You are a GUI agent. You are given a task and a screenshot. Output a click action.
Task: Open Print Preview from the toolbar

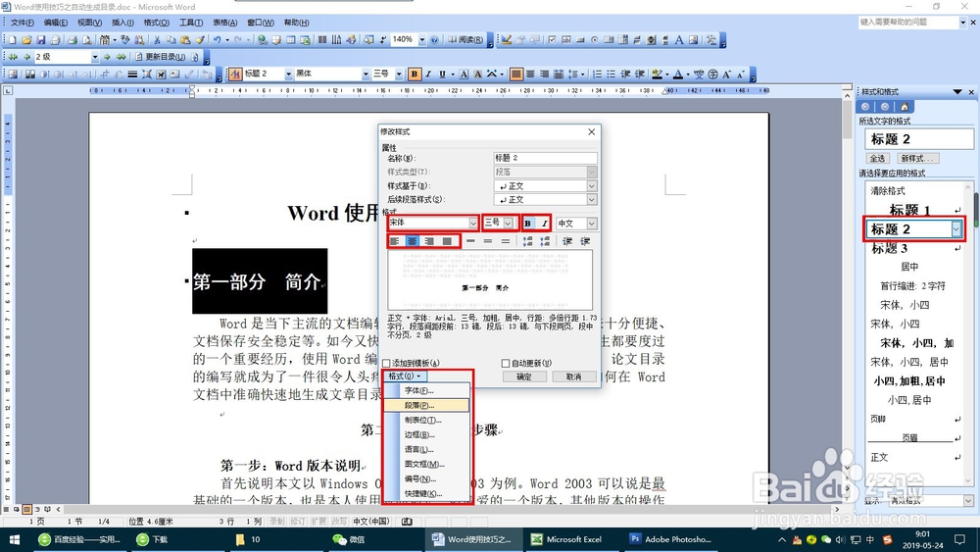87,40
